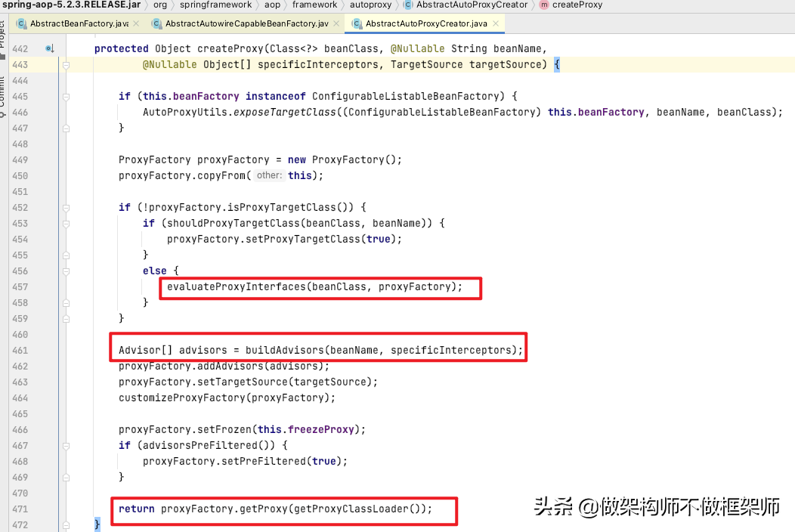The height and width of the screenshot is (532, 795).
Task: Open spring-aop-5.2.3.RELEASE.jar breadcrumb
Action: (72, 5)
